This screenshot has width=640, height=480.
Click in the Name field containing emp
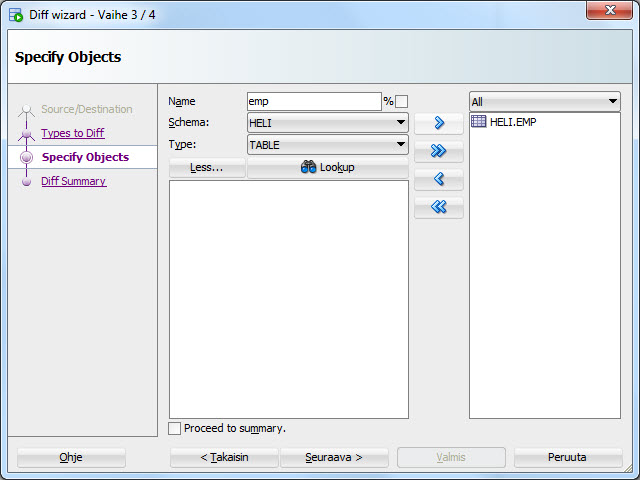[x=314, y=101]
